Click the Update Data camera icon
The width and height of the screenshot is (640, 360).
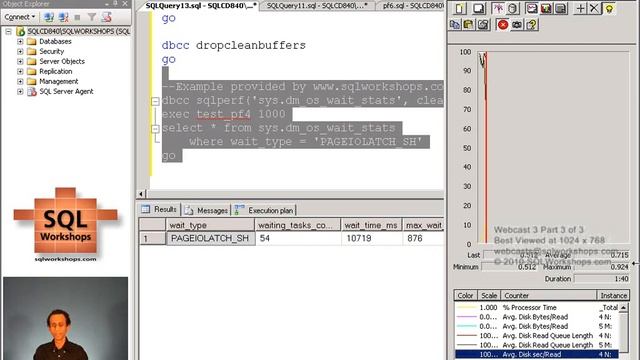click(x=517, y=25)
